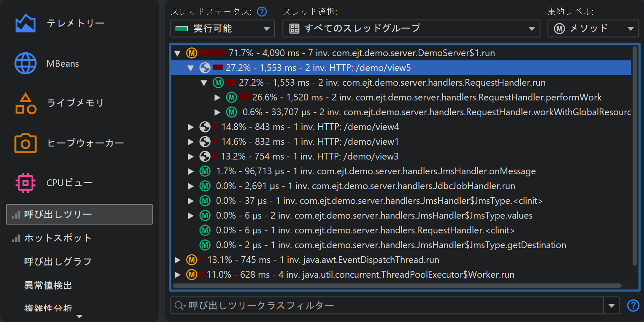Viewport: 644px width, 322px height.
Task: Select the ライブメモリ shapes icon
Action: point(25,103)
